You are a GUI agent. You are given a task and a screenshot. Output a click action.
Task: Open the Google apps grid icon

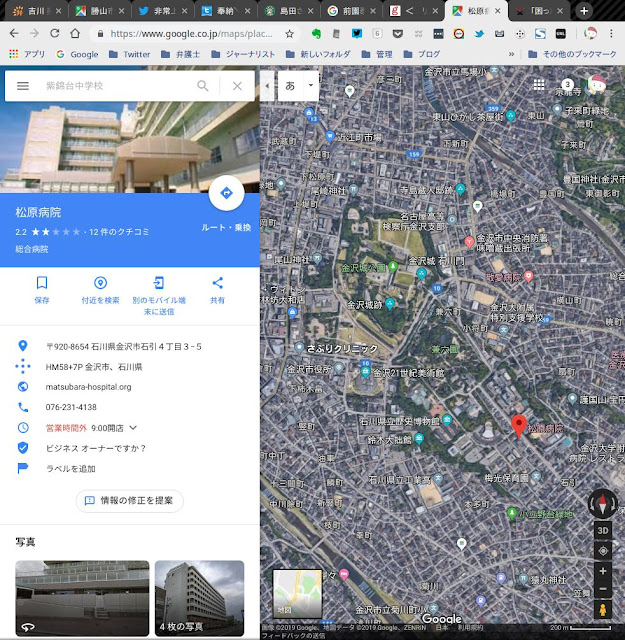point(539,84)
